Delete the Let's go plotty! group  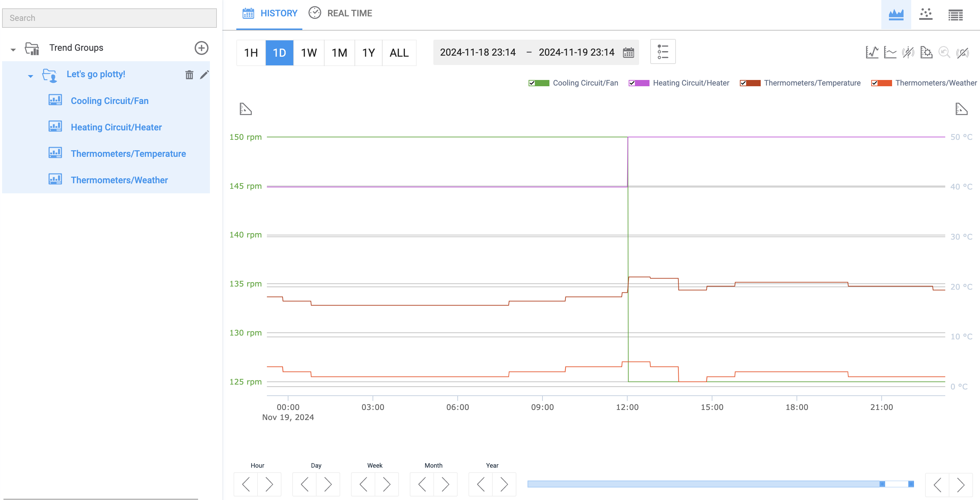189,74
